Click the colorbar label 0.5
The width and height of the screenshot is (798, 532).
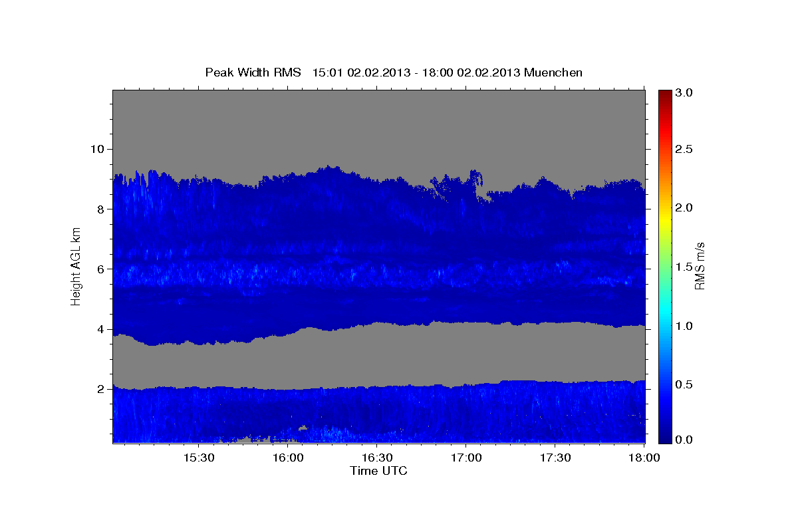coord(685,384)
